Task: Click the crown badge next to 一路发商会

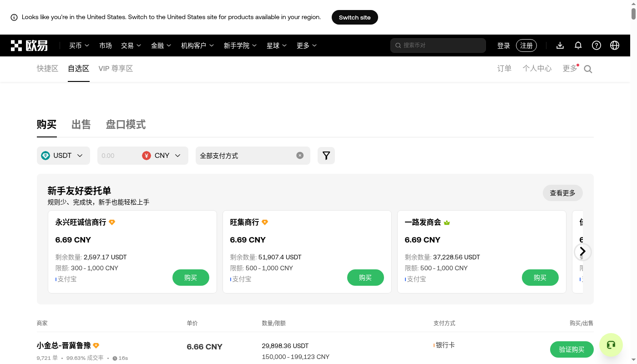Action: click(447, 222)
